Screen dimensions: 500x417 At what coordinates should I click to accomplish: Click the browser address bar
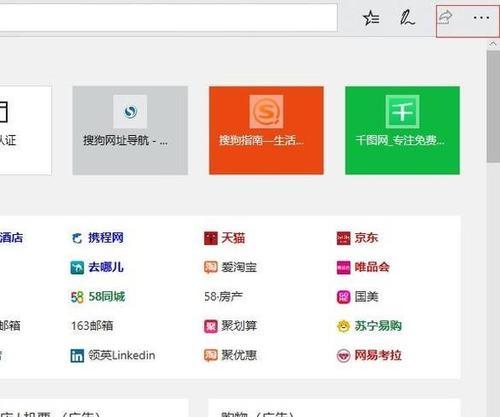(x=168, y=18)
